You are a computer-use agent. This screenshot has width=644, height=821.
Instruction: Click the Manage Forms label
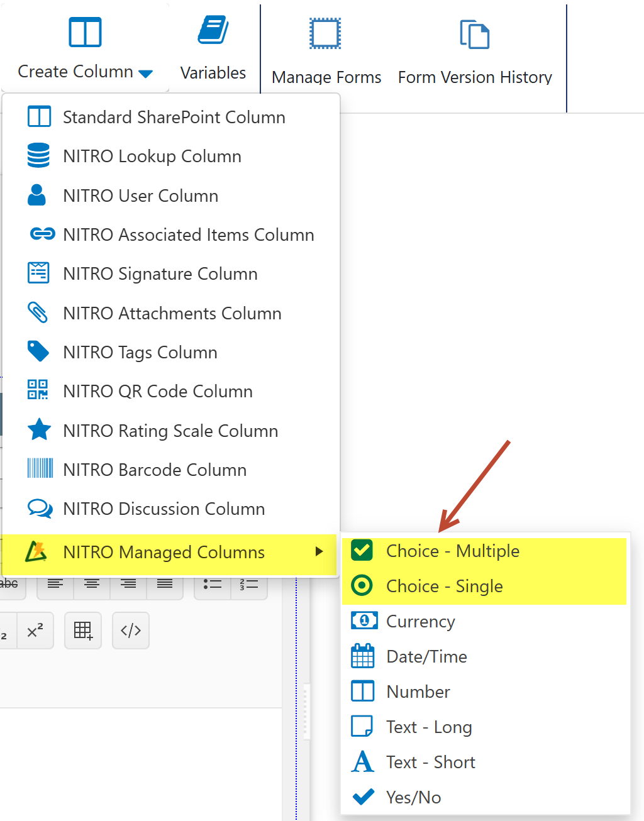[326, 77]
